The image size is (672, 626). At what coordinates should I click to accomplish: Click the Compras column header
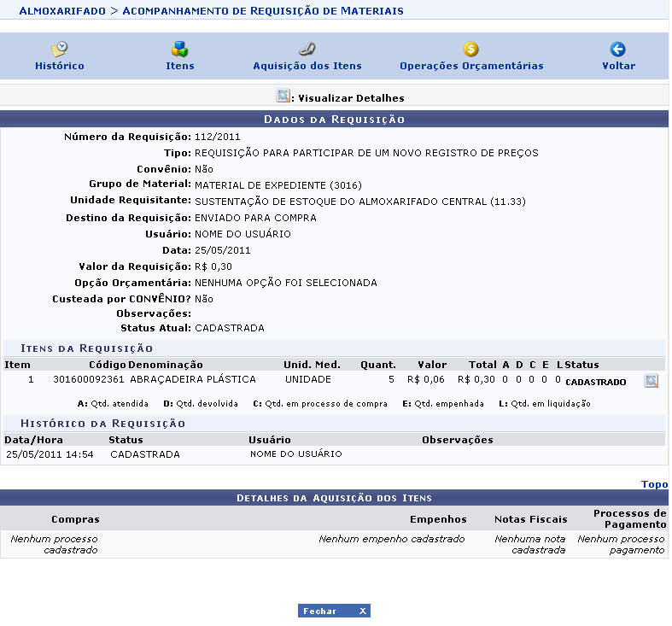75,519
